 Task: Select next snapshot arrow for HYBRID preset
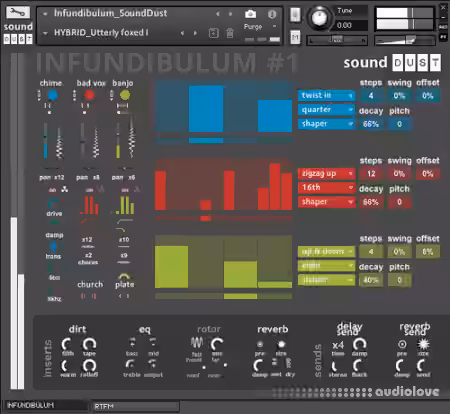[195, 33]
